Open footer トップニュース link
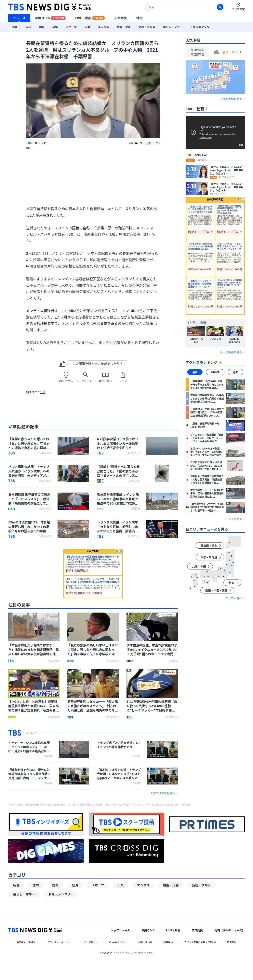Viewport: 253px width, 980px height. (120, 930)
